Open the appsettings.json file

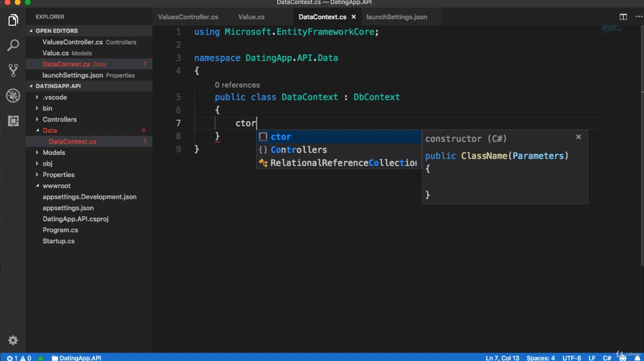click(89, 208)
